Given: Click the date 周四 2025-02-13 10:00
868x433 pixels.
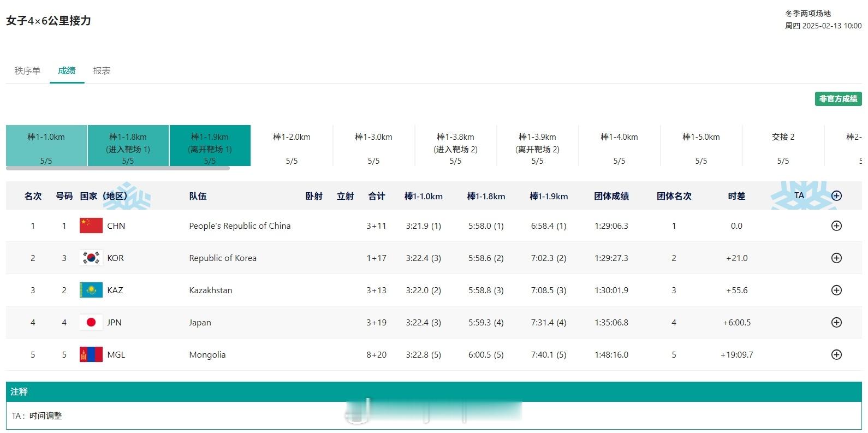Looking at the screenshot, I should (823, 26).
